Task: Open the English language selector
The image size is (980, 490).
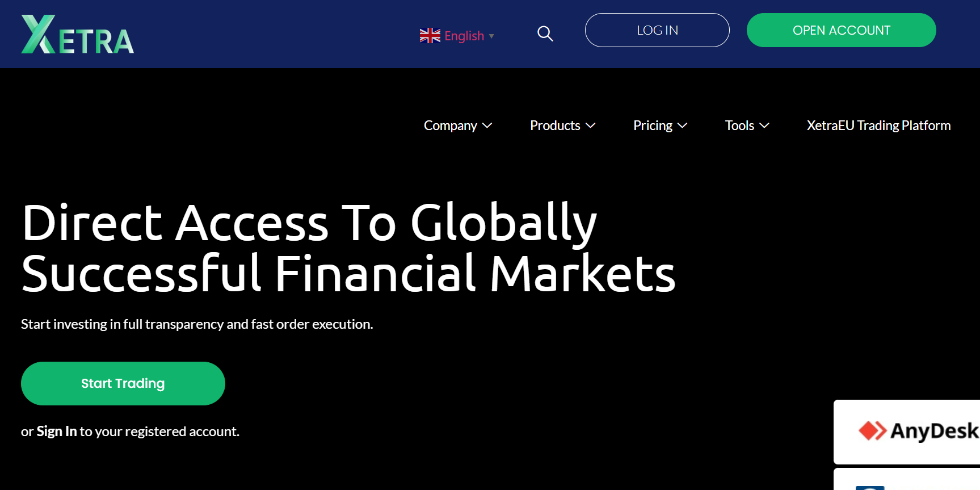Action: (x=464, y=36)
